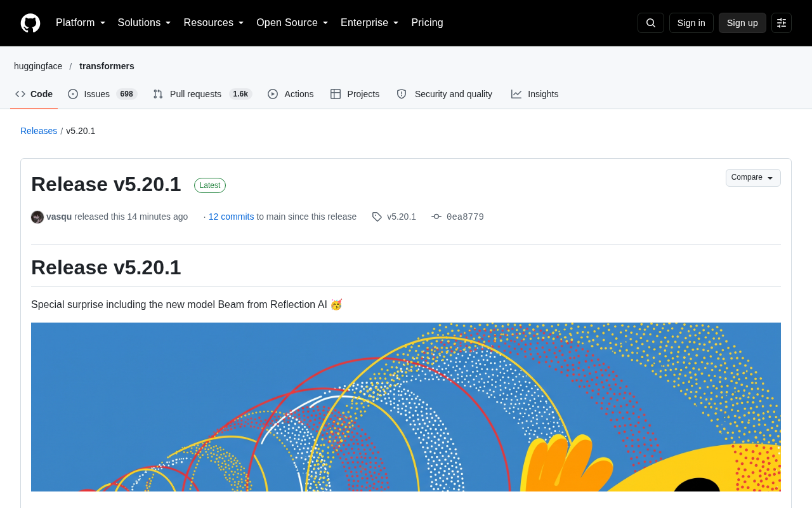Open the v5.20.1 tag link
This screenshot has height=508, width=812.
tap(402, 217)
